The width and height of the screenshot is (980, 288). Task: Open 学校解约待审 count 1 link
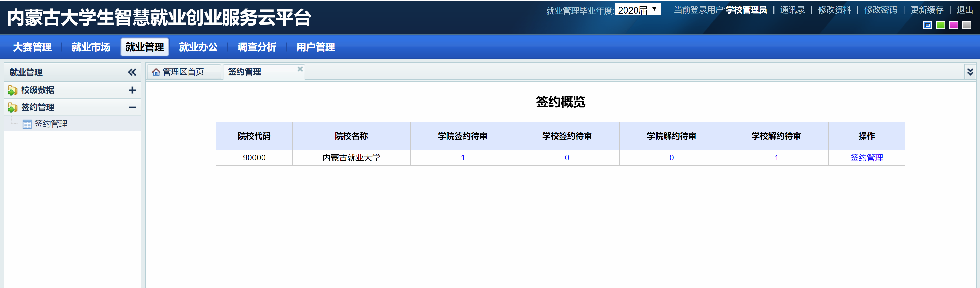click(776, 158)
